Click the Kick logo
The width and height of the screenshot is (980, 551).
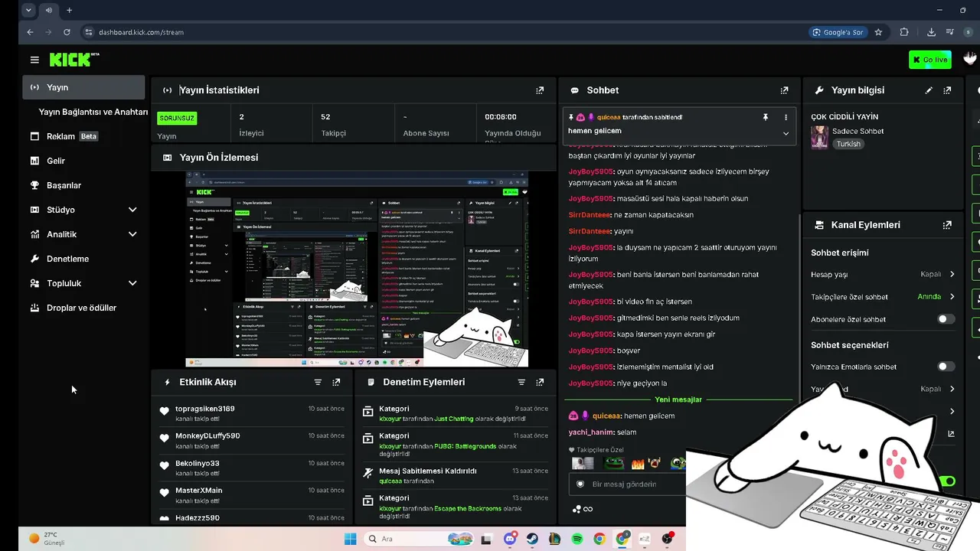point(74,59)
